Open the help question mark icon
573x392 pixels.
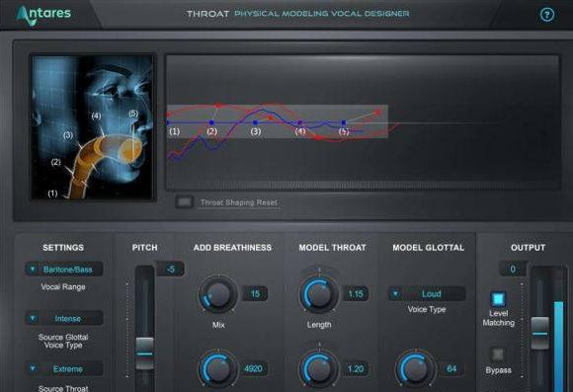click(546, 15)
